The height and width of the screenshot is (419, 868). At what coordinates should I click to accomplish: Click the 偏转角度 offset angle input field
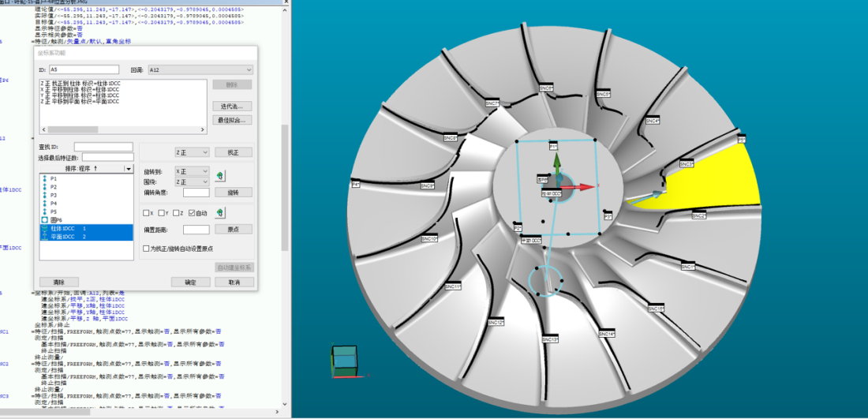click(x=196, y=192)
